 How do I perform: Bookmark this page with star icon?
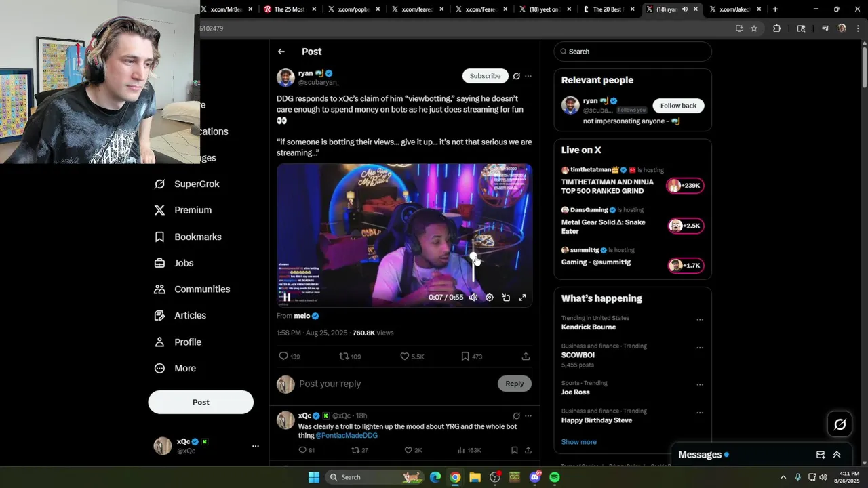tap(754, 28)
